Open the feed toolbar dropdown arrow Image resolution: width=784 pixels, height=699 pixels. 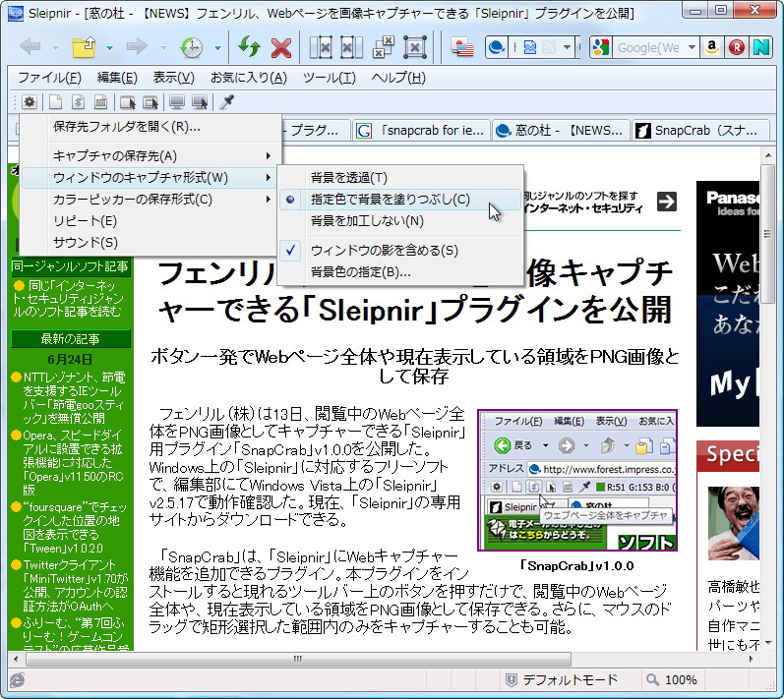[567, 47]
